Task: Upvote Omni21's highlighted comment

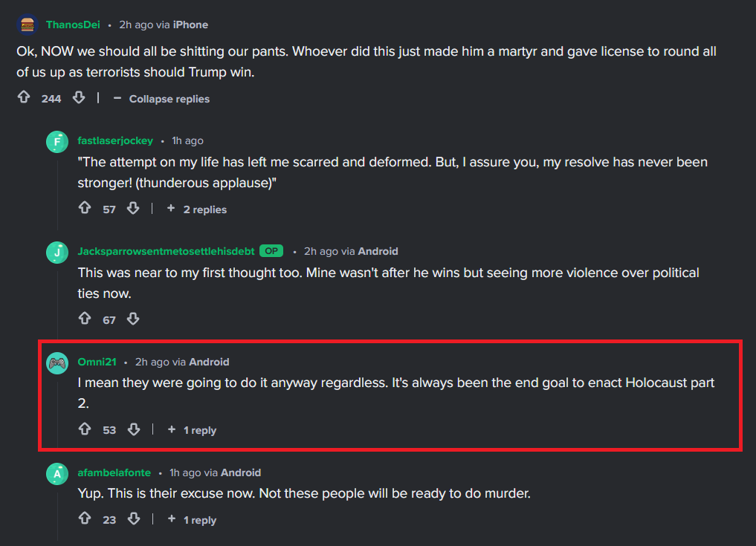Action: (85, 429)
